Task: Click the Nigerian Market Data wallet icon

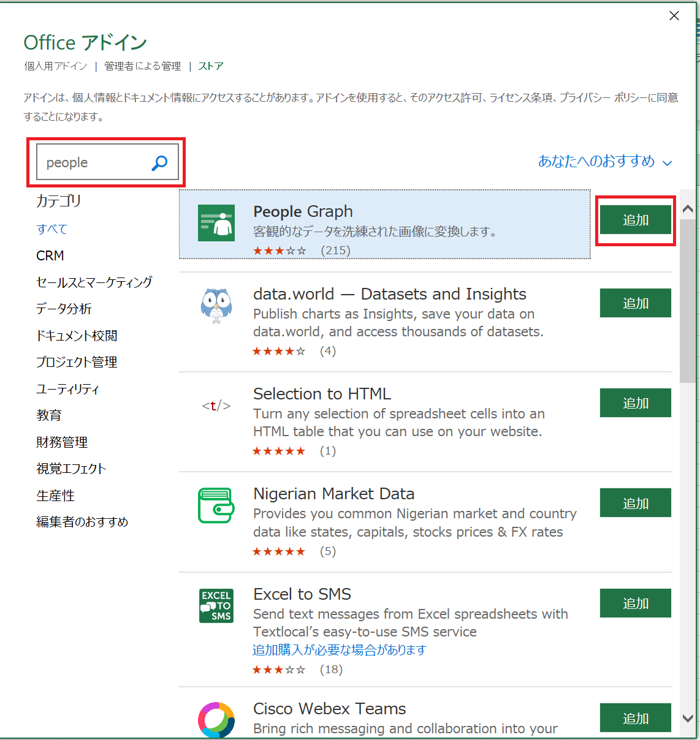Action: [216, 505]
